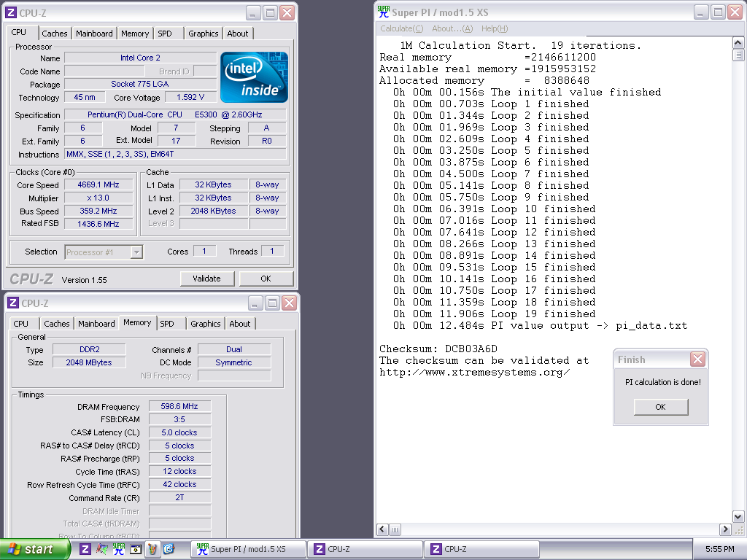Select Mainboard tab in lower CPU-Z window
The height and width of the screenshot is (560, 747).
(x=97, y=324)
